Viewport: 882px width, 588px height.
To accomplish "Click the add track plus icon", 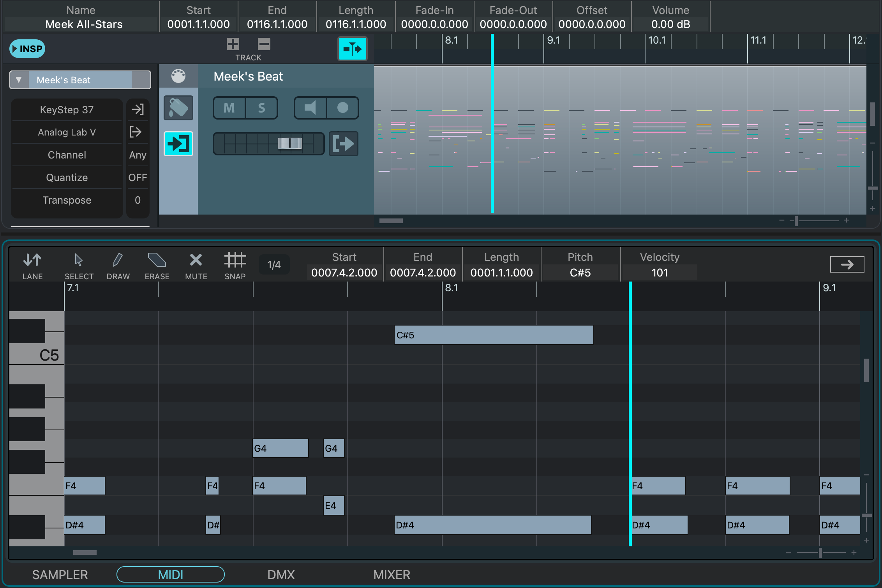I will coord(233,44).
